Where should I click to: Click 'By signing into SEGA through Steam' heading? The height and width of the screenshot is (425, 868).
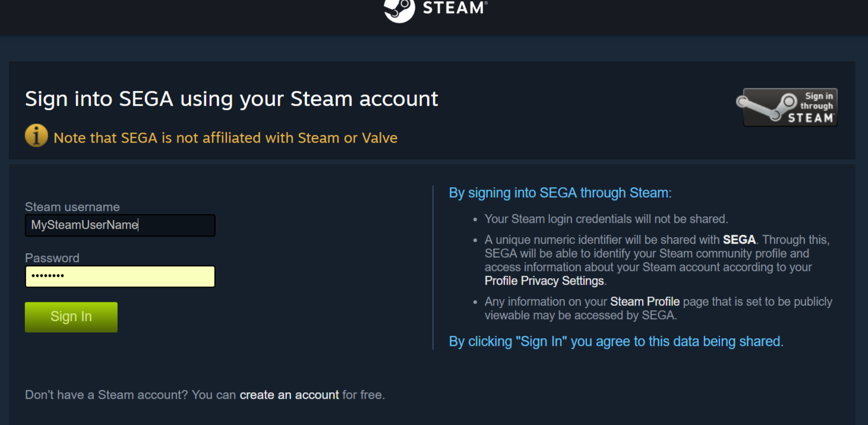point(560,193)
